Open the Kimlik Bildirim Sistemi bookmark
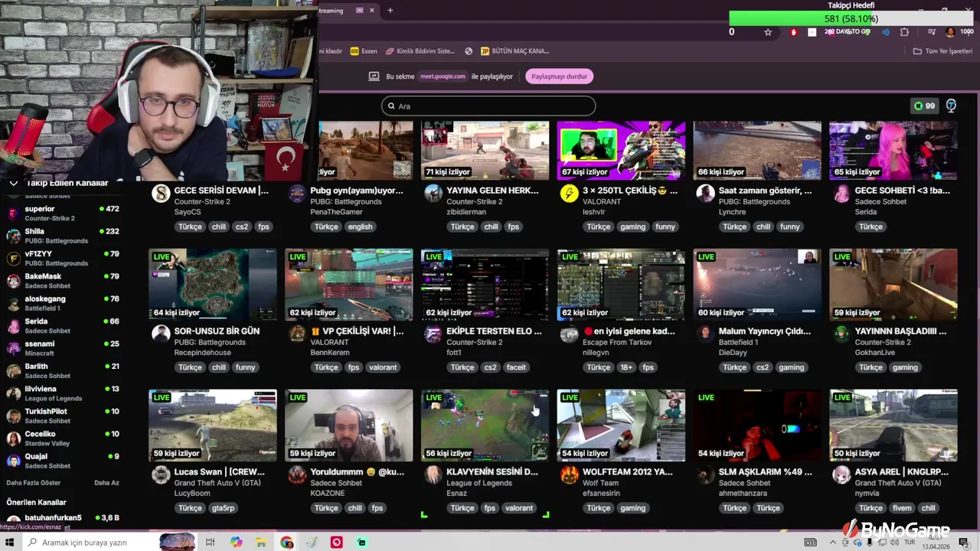Viewport: 980px width, 551px height. coord(420,51)
